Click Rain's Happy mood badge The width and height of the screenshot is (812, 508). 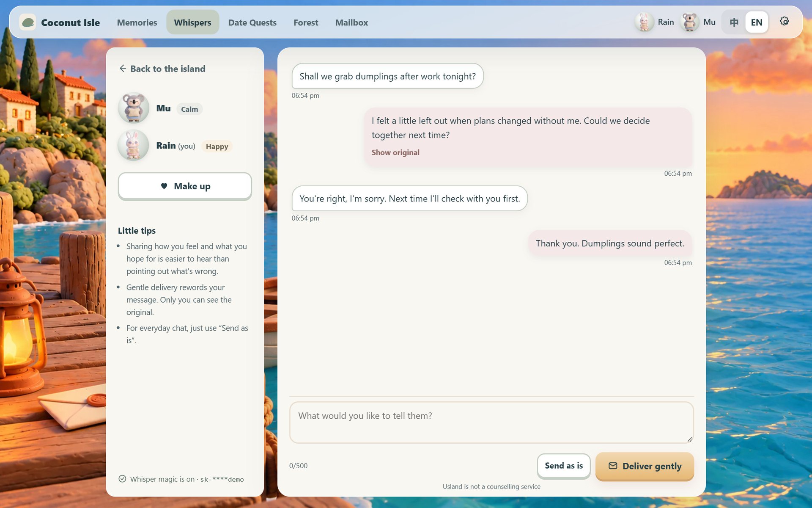coord(217,146)
